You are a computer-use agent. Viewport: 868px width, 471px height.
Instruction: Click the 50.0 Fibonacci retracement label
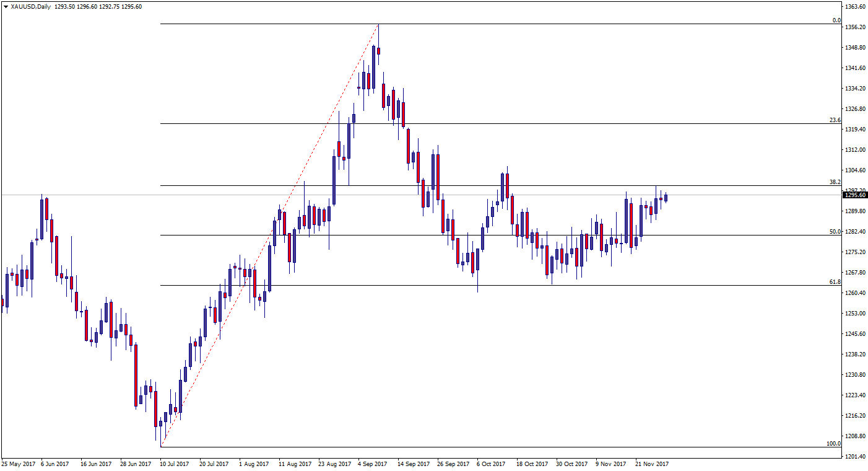[x=835, y=232]
